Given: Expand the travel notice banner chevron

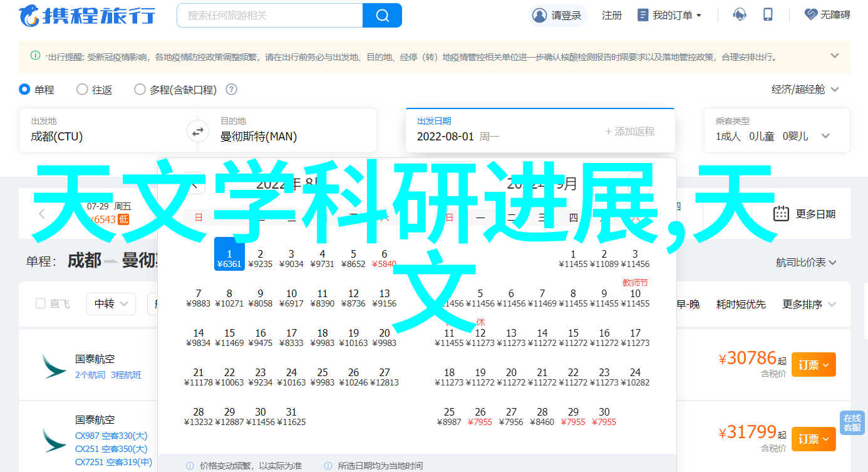Looking at the screenshot, I should (x=834, y=56).
